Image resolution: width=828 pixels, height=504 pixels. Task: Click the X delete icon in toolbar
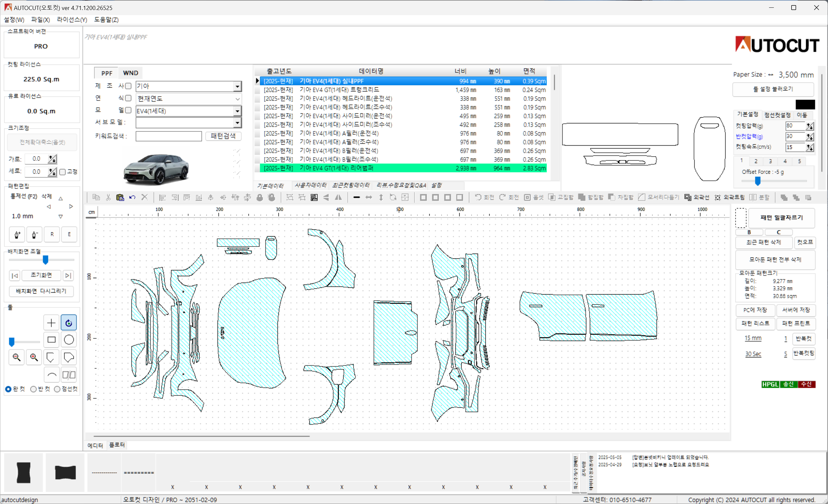(144, 197)
